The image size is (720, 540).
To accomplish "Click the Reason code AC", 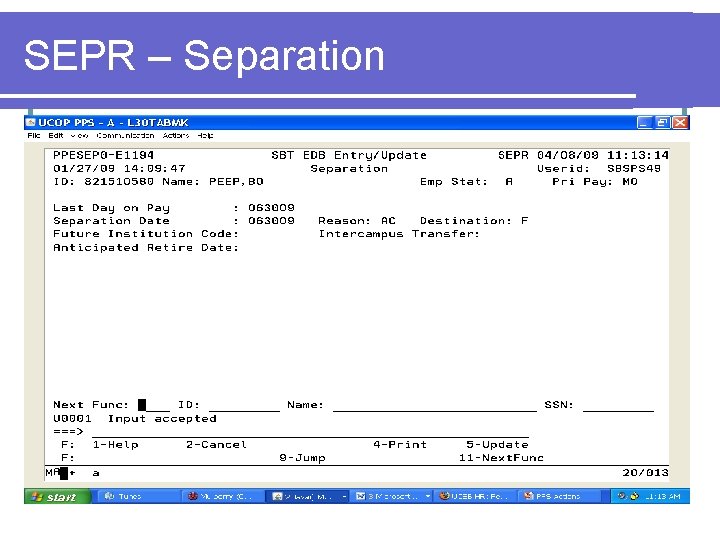I will click(x=388, y=221).
